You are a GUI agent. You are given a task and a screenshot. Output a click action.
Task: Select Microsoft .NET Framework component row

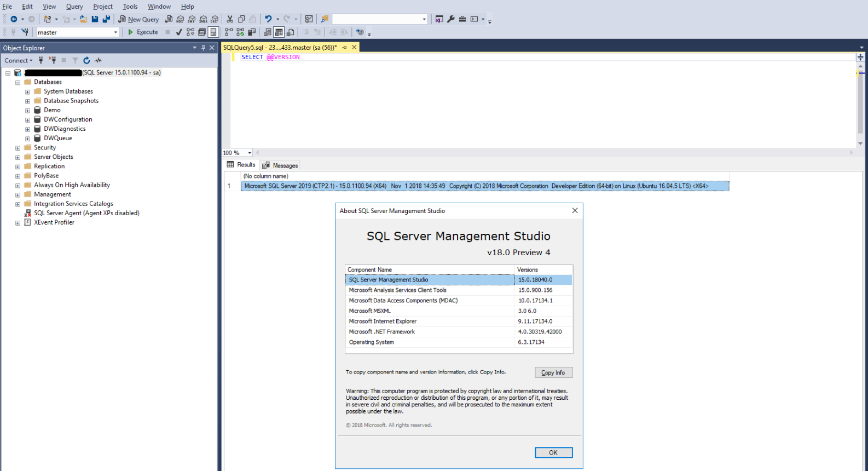(459, 332)
